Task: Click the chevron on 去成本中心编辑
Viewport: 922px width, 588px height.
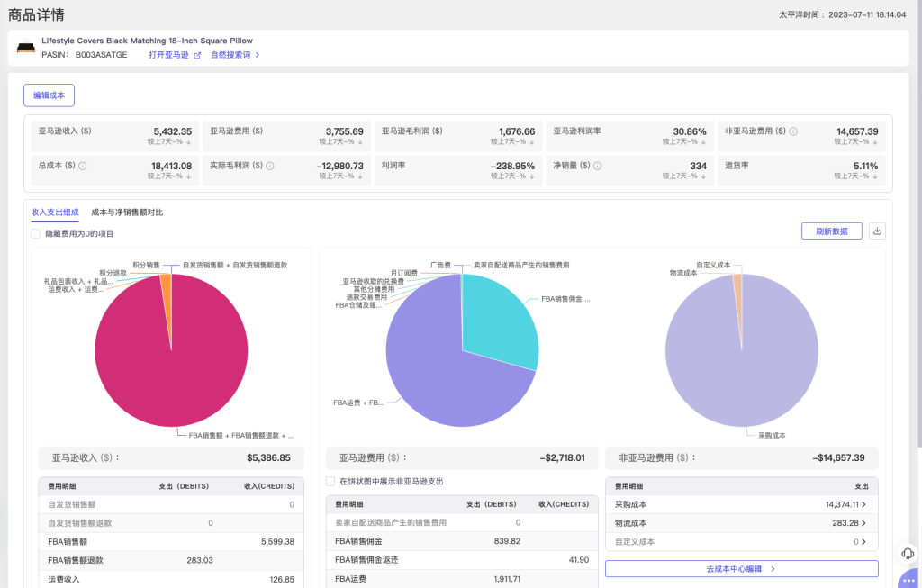Action: [773, 569]
